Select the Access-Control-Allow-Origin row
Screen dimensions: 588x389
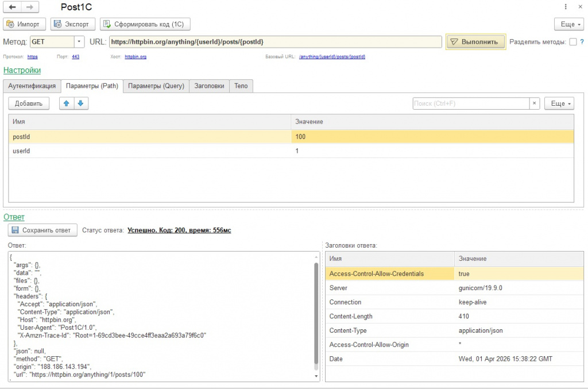455,345
